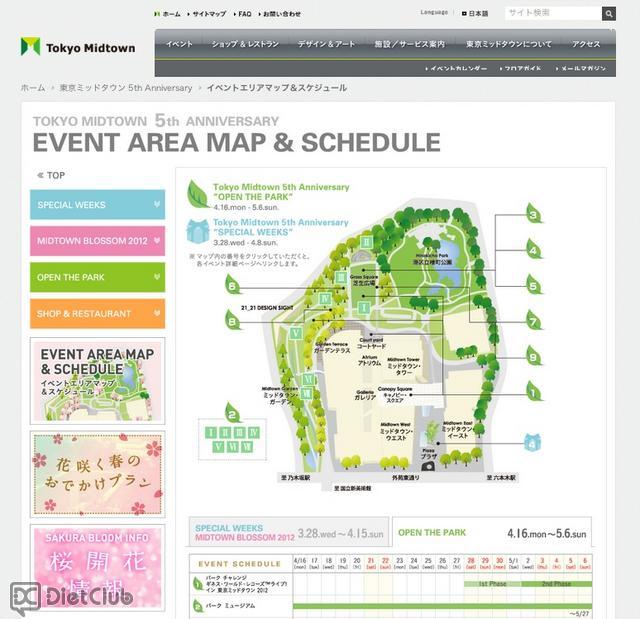Click green leaf marker number 3
This screenshot has height=619, width=640.
pos(534,214)
